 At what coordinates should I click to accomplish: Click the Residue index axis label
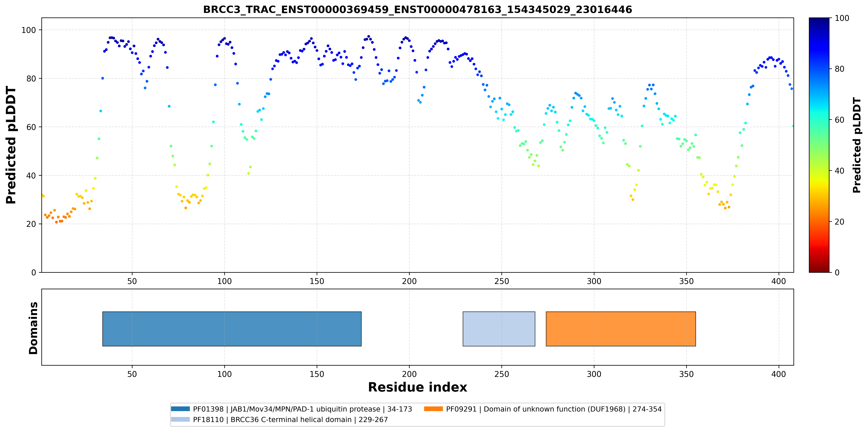(x=418, y=387)
